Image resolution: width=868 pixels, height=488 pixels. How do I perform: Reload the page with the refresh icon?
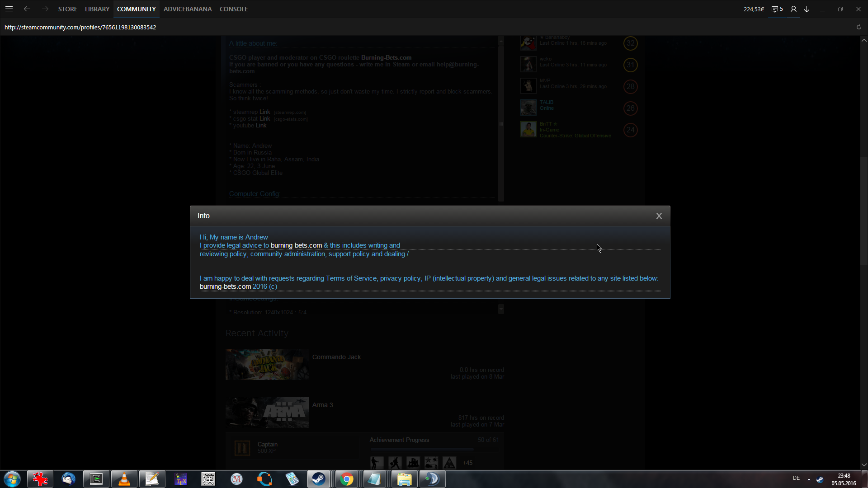(x=859, y=27)
